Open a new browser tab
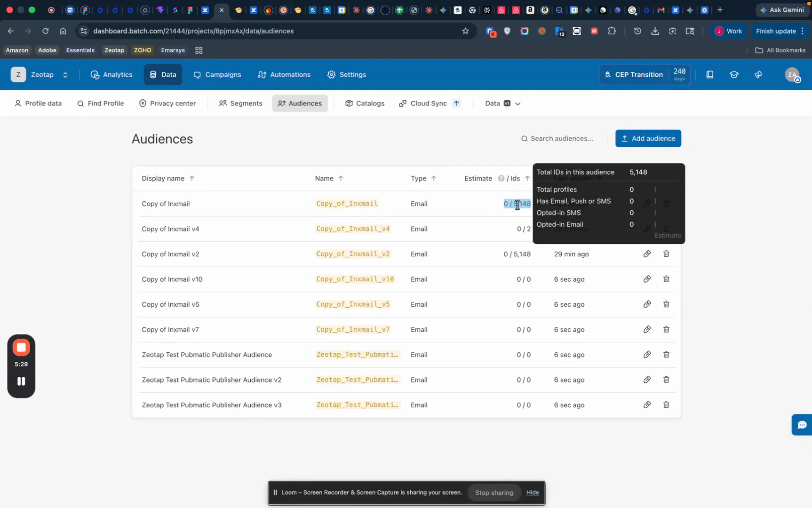Screen dimensions: 812x508 720,10
